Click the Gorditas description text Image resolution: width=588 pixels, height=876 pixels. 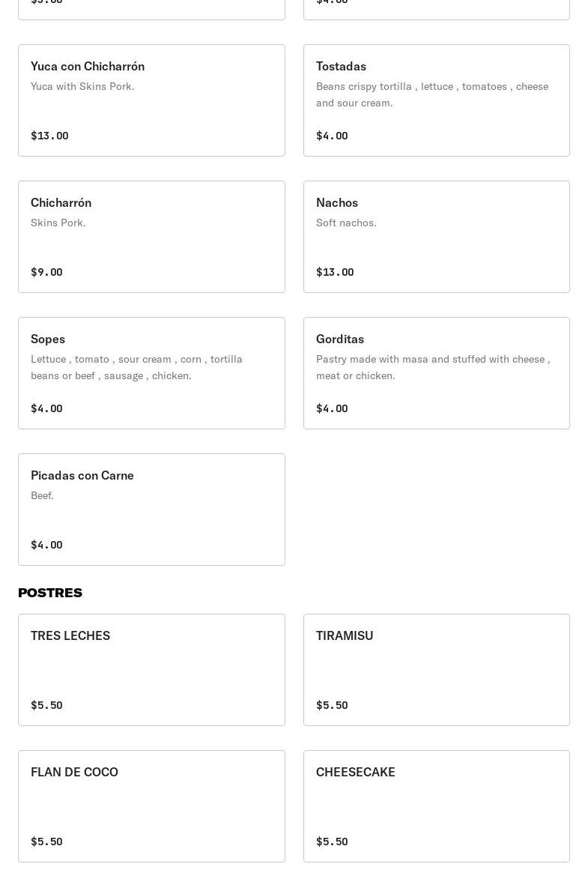[x=433, y=367]
